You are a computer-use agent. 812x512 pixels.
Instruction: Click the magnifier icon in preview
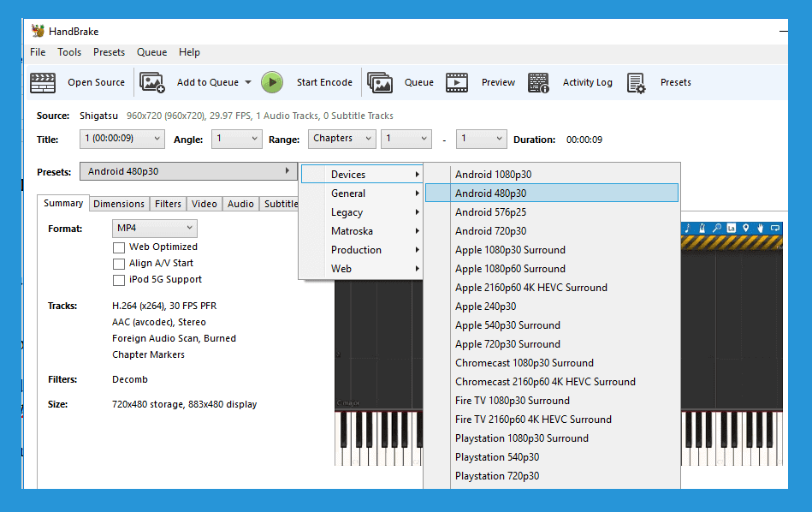717,228
